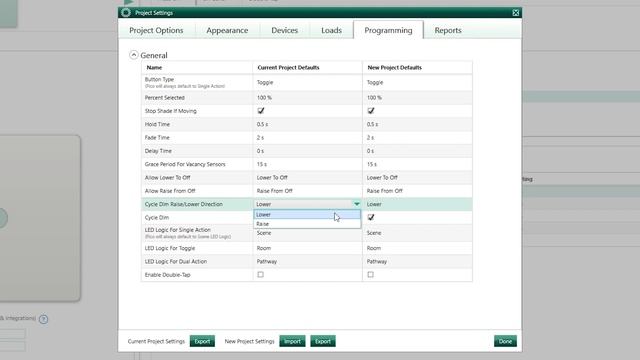The image size is (640, 360).
Task: Toggle Cycle Dim new project checkbox
Action: (371, 217)
